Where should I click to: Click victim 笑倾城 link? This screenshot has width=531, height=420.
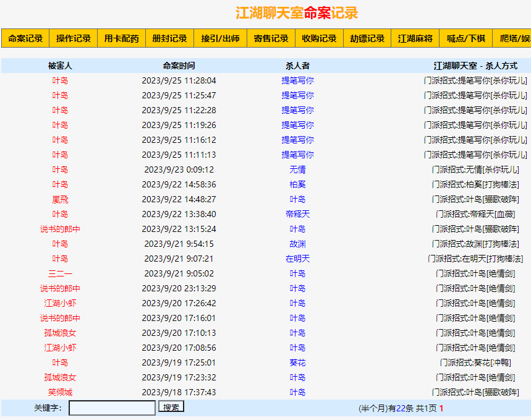(x=60, y=392)
